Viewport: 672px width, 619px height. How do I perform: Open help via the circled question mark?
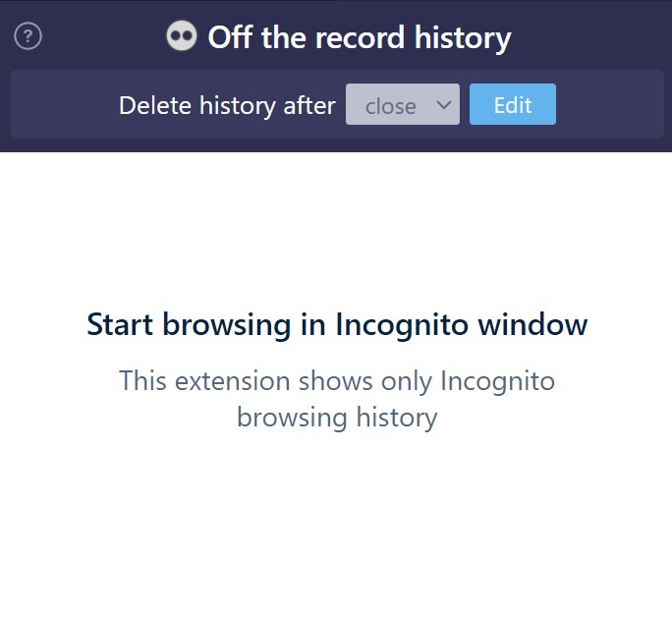pyautogui.click(x=28, y=37)
